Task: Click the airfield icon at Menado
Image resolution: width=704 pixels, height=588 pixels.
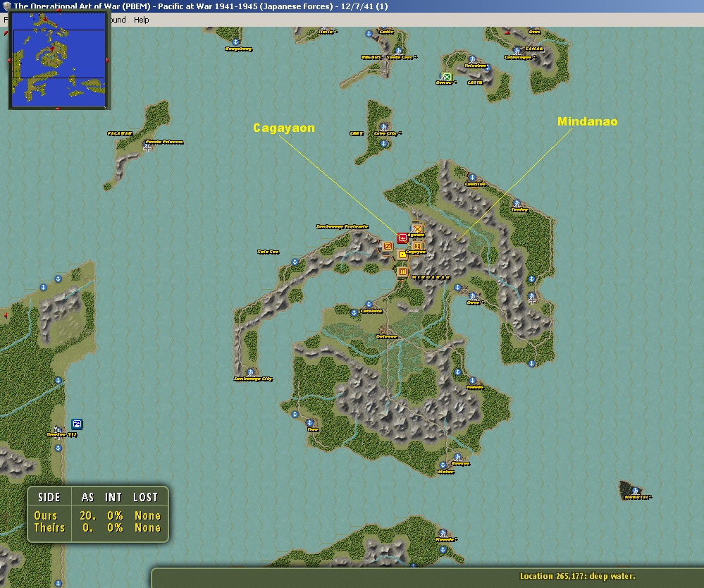Action: coord(443,534)
